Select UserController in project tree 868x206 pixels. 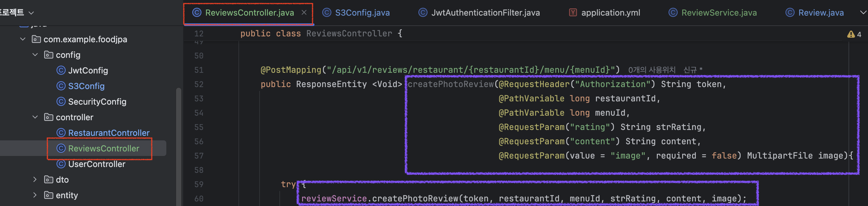[97, 164]
